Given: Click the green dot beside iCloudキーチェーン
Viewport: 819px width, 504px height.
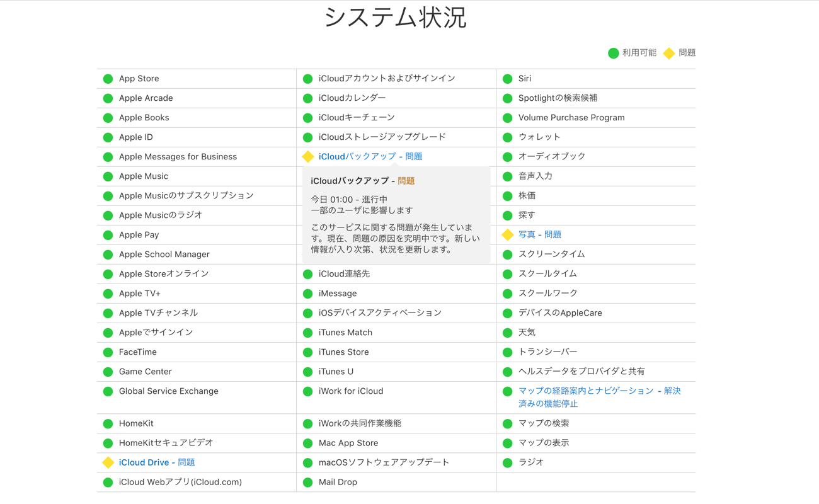Looking at the screenshot, I should 308,118.
